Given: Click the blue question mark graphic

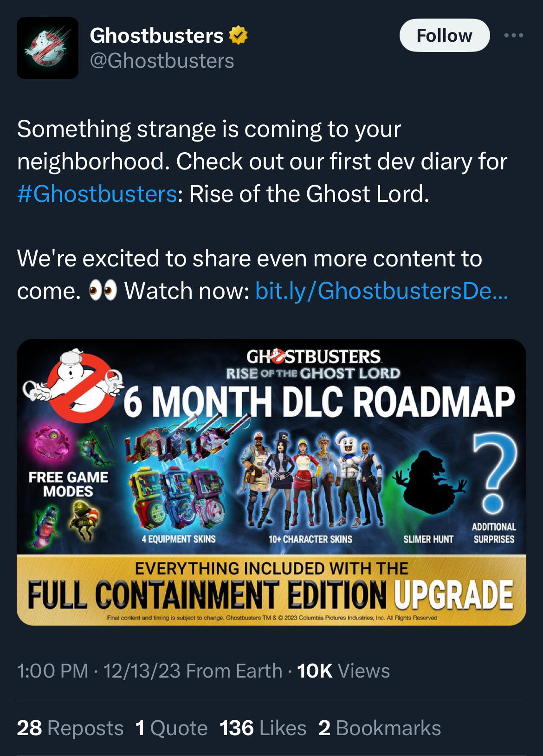Looking at the screenshot, I should (x=495, y=472).
